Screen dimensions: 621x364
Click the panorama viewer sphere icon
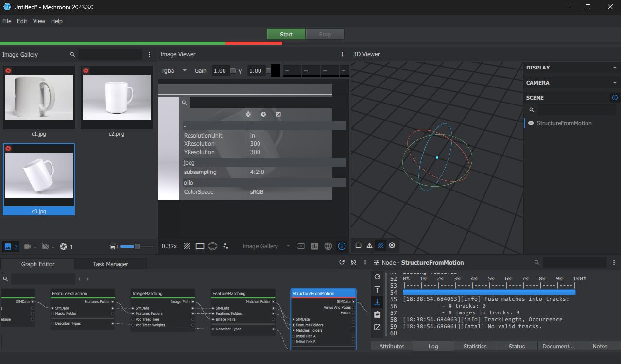click(x=212, y=246)
